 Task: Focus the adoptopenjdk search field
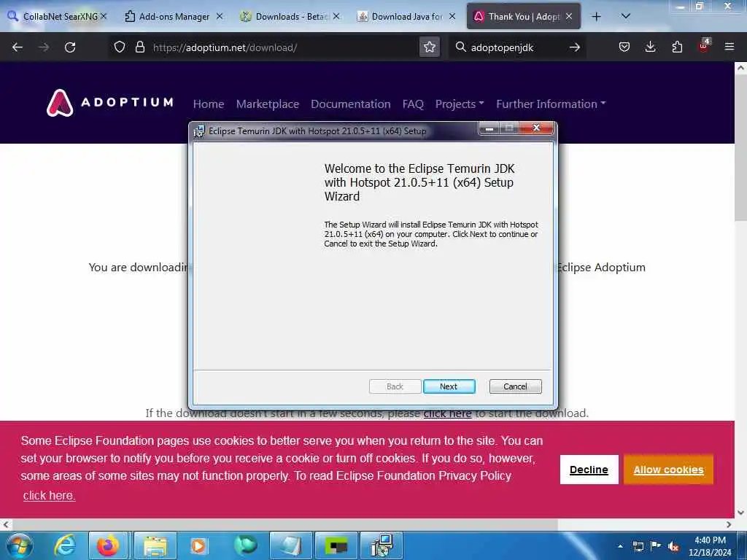tap(517, 47)
